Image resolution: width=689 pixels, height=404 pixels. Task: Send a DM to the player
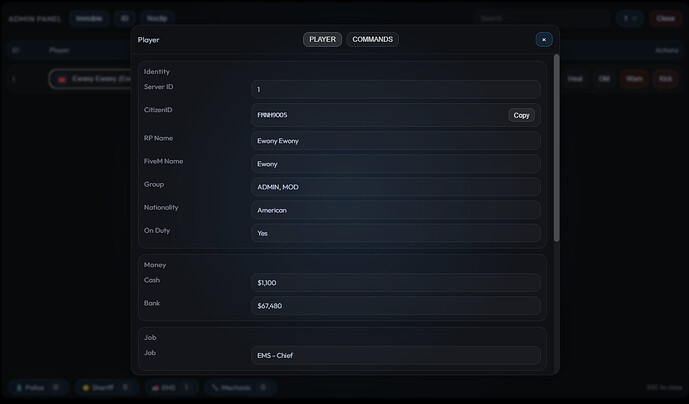point(604,79)
